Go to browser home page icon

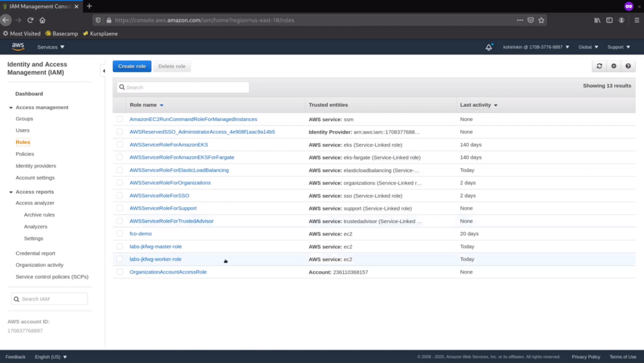click(x=42, y=20)
